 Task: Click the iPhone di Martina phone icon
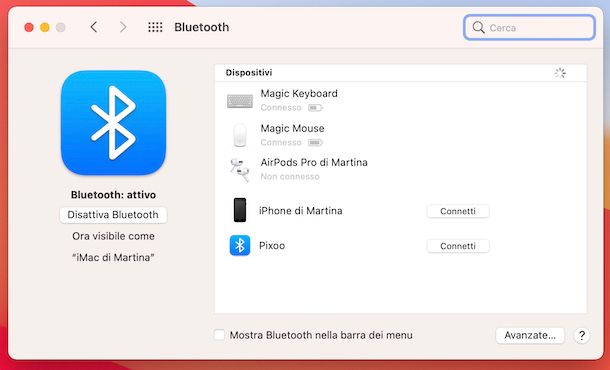point(240,210)
